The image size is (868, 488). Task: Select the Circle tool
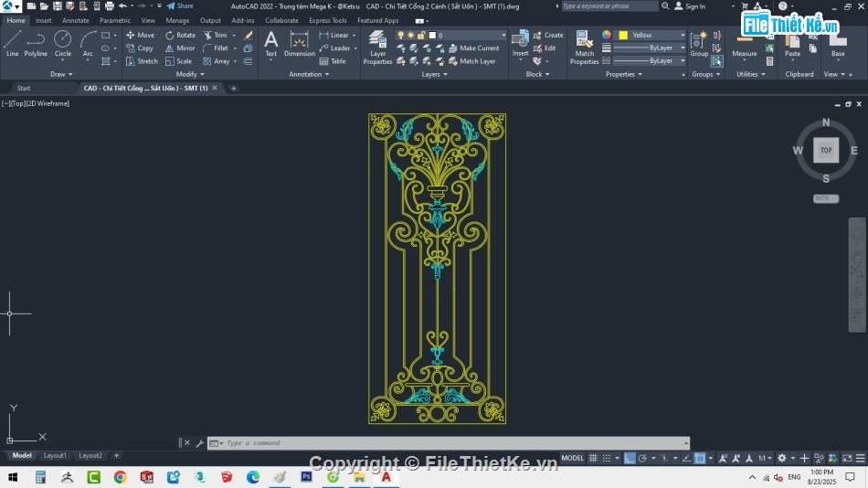pos(62,44)
